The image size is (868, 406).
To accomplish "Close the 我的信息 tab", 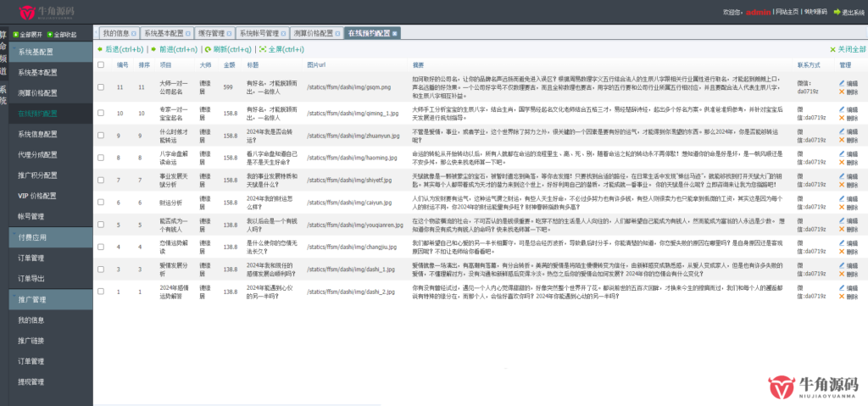I will click(134, 33).
